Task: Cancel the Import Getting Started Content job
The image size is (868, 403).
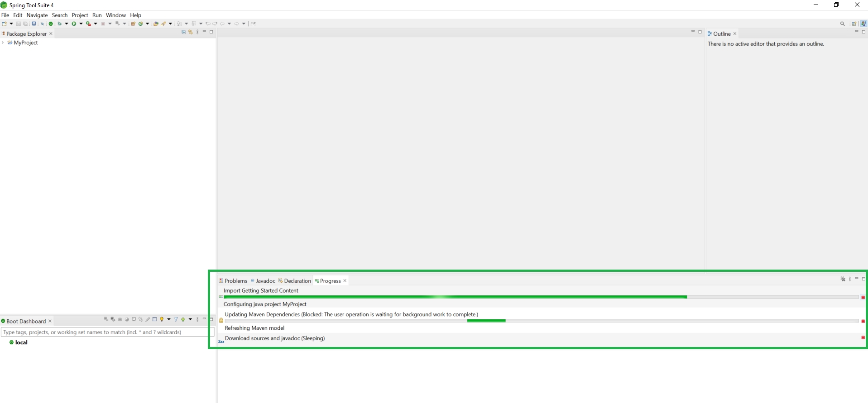Action: click(863, 297)
